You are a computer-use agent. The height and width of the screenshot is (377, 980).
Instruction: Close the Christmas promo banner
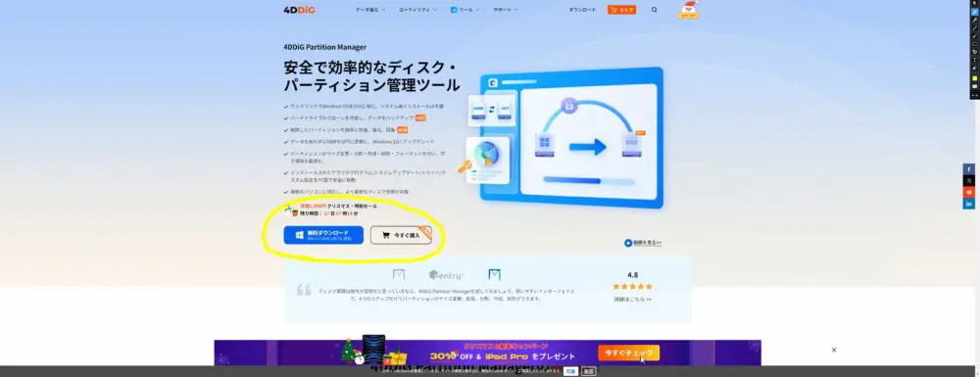tap(834, 351)
